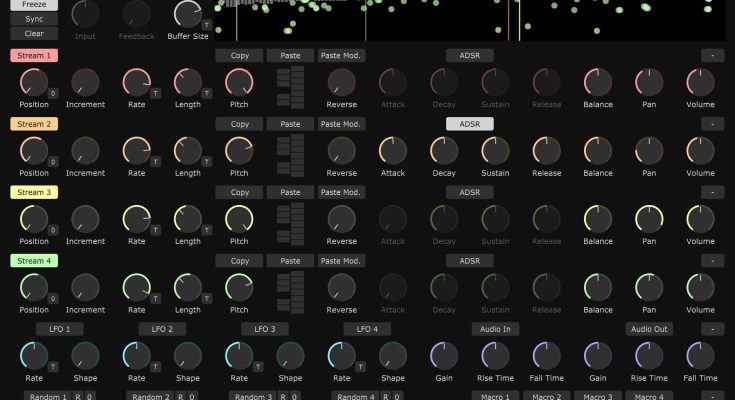Toggle tempo sync T beside Buffer Size
This screenshot has height=400, width=735.
[x=206, y=22]
